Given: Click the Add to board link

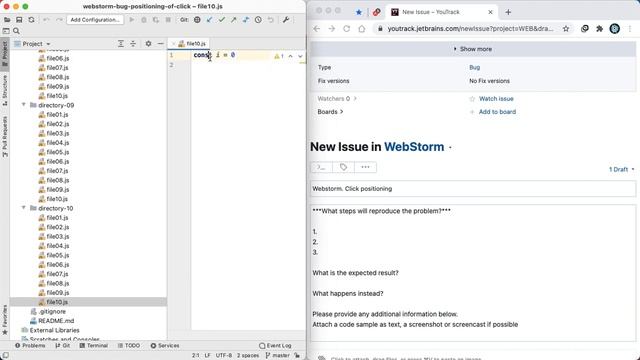Looking at the screenshot, I should (x=497, y=112).
